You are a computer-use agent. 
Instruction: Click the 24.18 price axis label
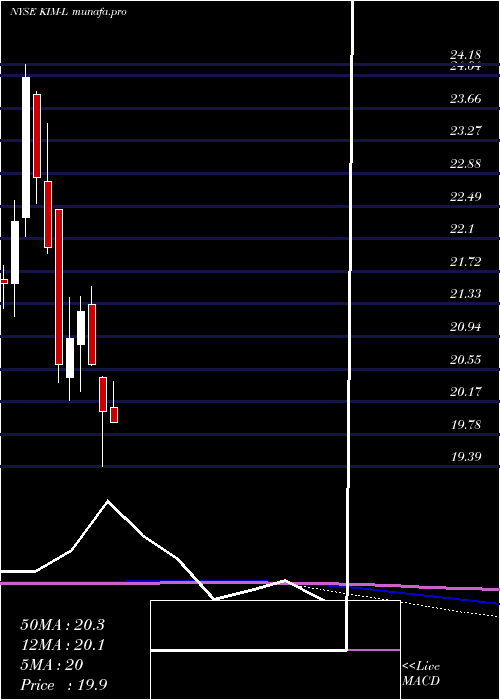coord(465,55)
